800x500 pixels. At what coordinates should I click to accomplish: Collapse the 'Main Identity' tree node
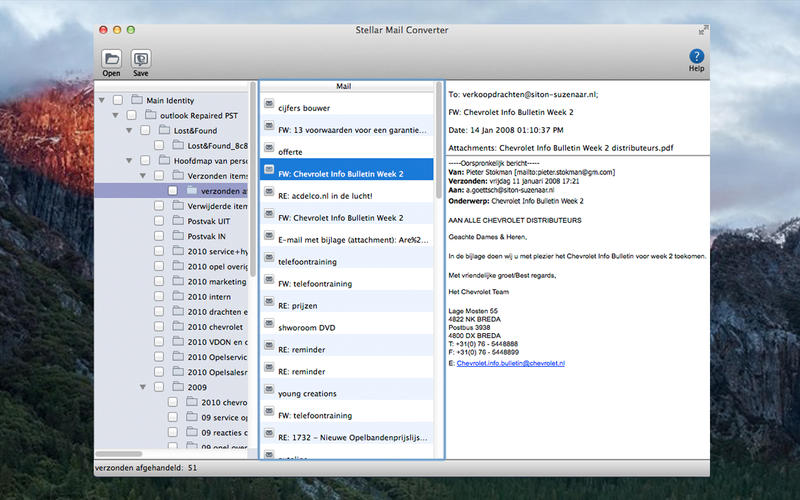pyautogui.click(x=102, y=101)
